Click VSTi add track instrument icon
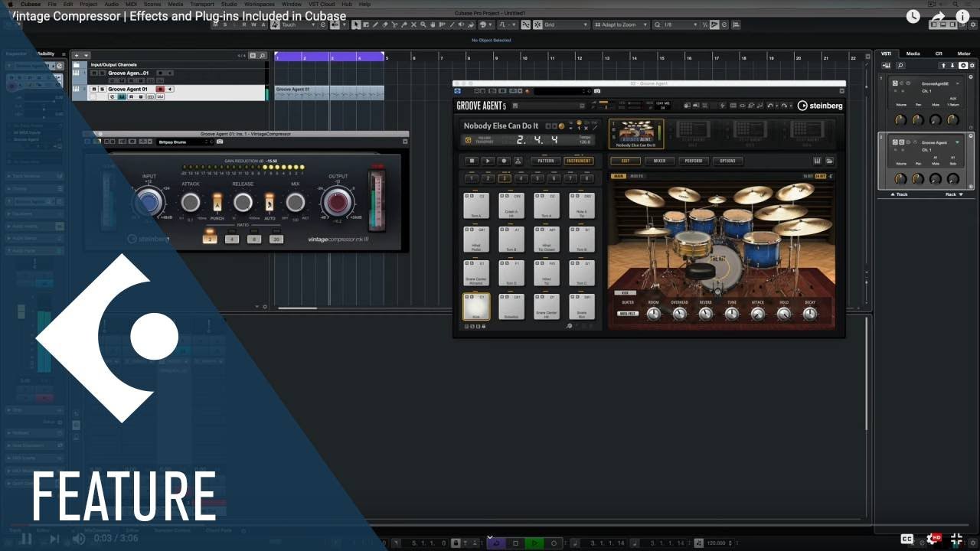The height and width of the screenshot is (551, 980). coord(886,66)
